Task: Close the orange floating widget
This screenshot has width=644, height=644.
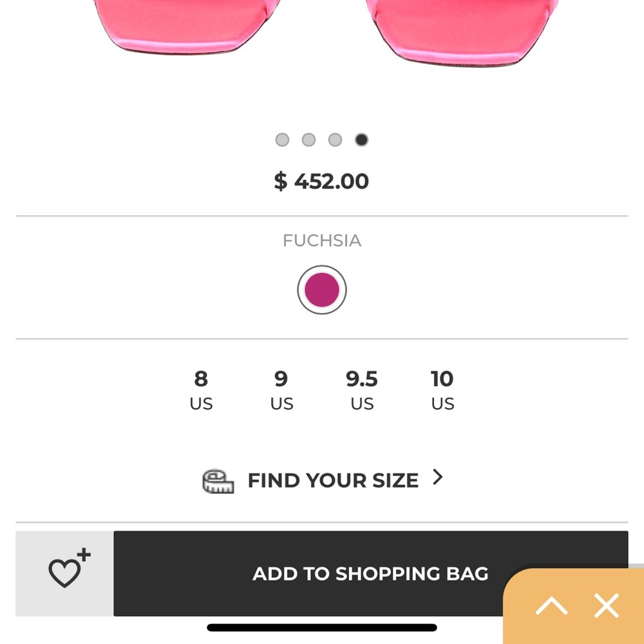Action: click(606, 606)
